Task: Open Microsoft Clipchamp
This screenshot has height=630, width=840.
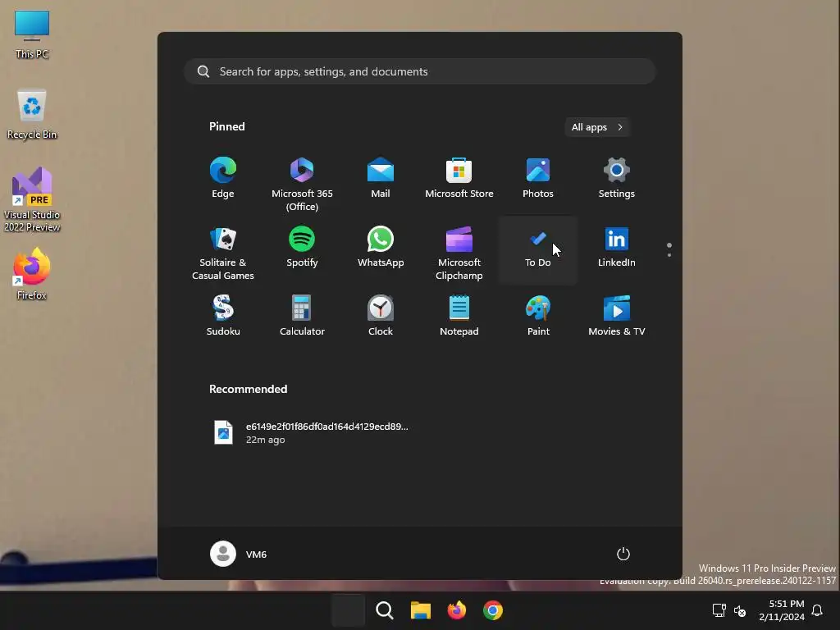Action: 459,253
